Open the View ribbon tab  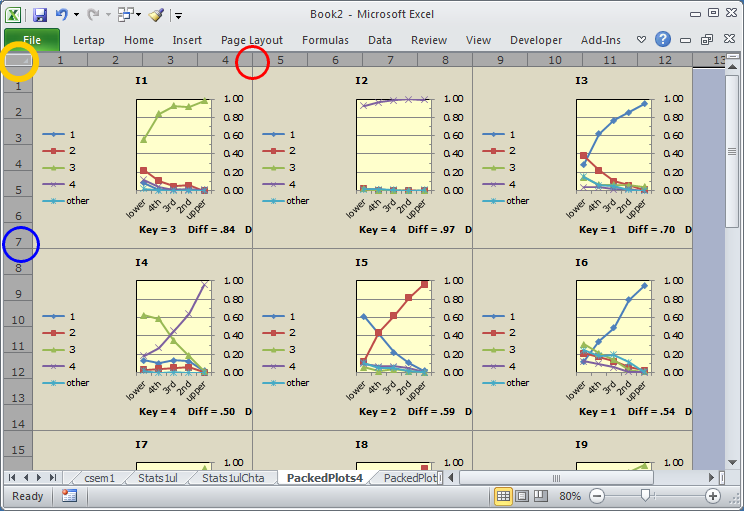click(478, 40)
